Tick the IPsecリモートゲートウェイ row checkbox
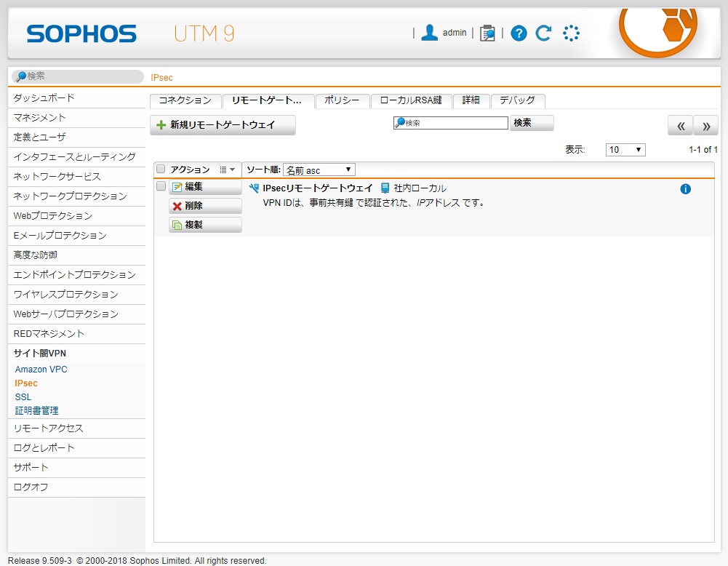Screen dimensions: 728x566 point(161,186)
